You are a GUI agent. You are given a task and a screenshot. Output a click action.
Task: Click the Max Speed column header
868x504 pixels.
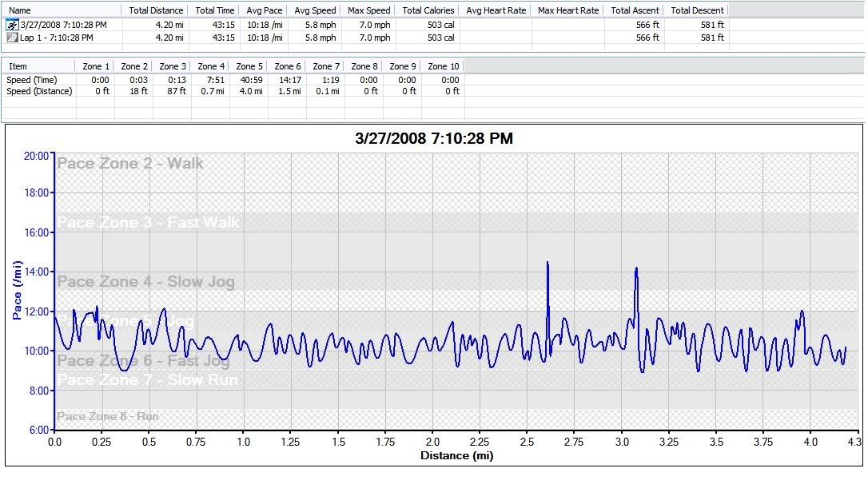[369, 10]
